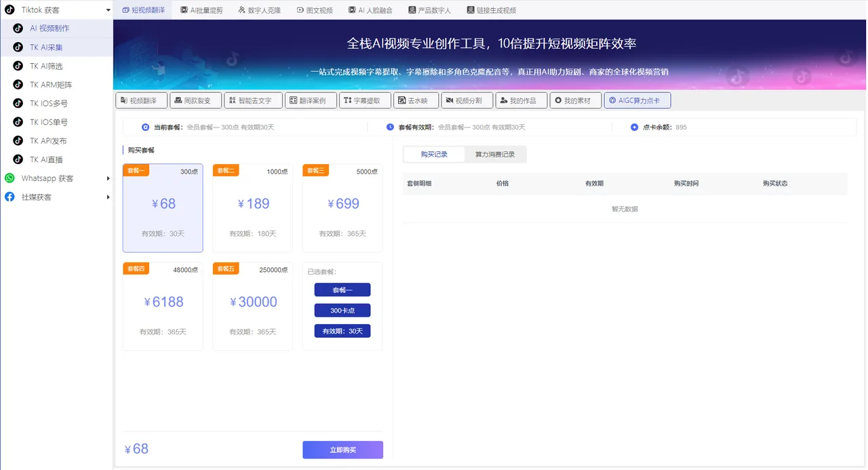Screen dimensions: 868x470
Task: Open the 去水印 tool
Action: (x=416, y=100)
